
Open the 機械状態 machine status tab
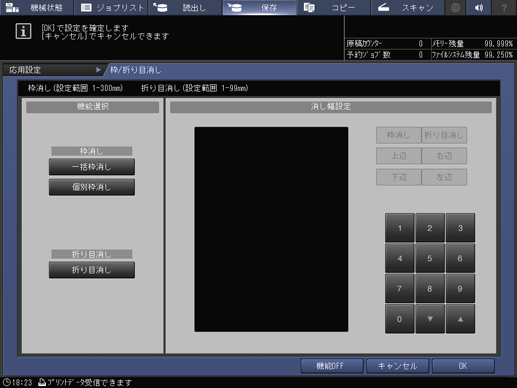[36, 7]
